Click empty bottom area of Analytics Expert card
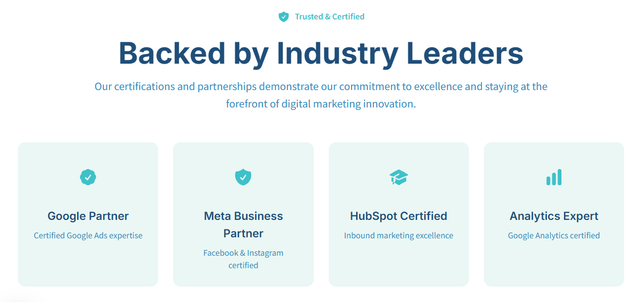The width and height of the screenshot is (644, 302). [553, 266]
